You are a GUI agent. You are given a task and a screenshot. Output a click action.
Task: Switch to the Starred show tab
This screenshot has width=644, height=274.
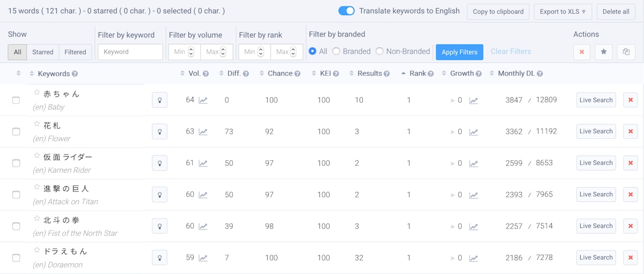click(x=42, y=52)
